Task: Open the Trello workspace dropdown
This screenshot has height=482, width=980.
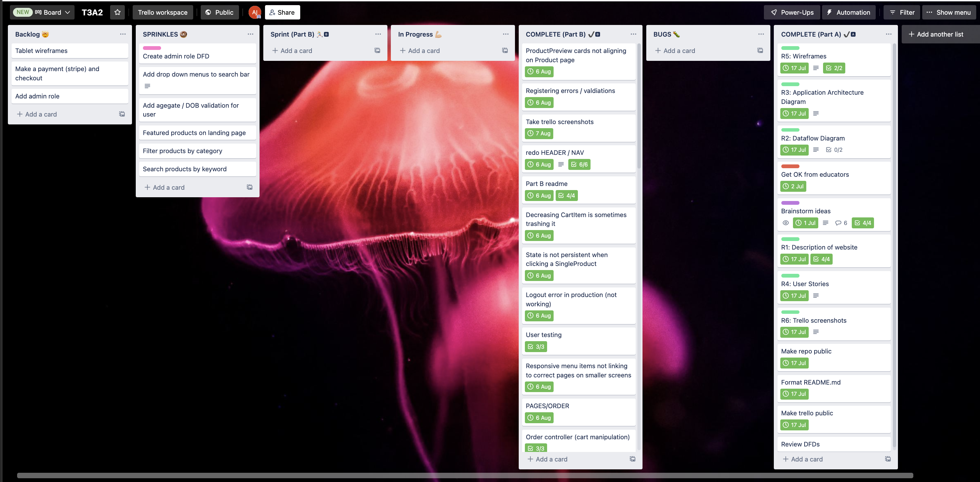Action: [163, 12]
